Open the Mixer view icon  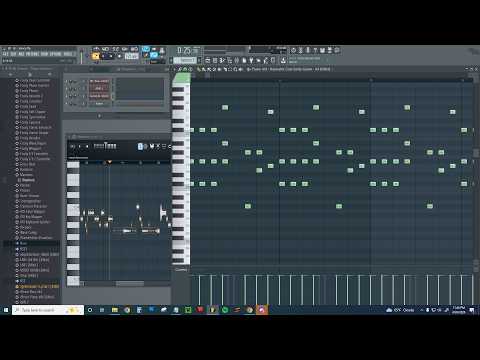pos(230,60)
